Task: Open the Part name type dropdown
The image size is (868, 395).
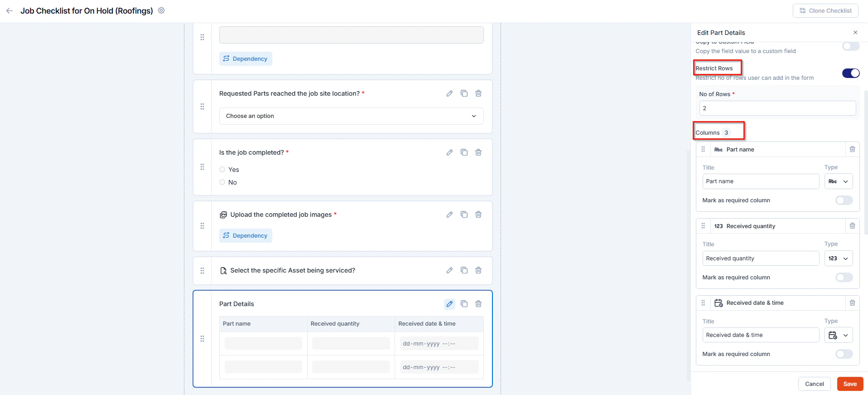Action: click(x=839, y=181)
